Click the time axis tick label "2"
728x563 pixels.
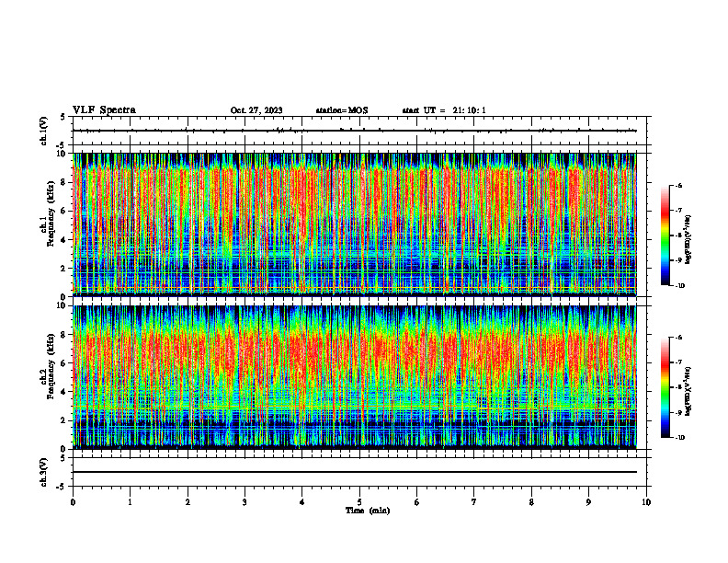tap(188, 502)
